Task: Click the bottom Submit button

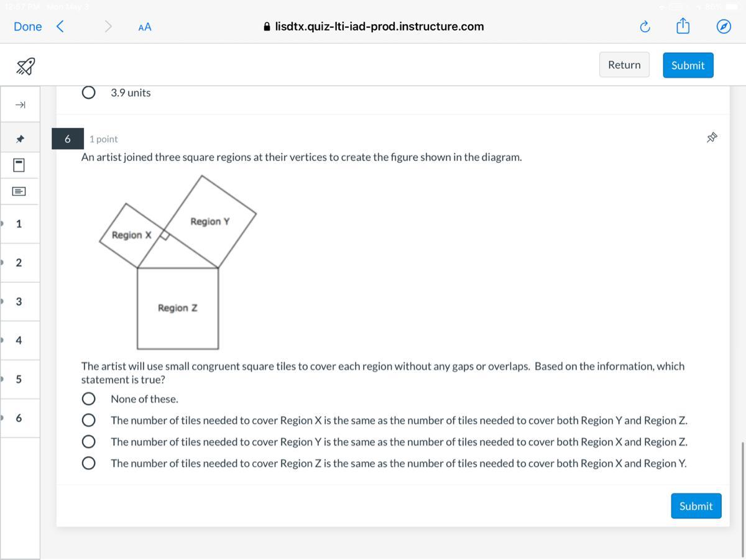Action: (696, 506)
